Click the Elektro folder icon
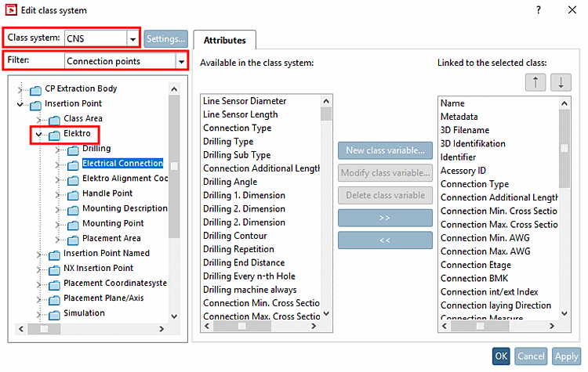This screenshot has width=588, height=372. point(54,135)
